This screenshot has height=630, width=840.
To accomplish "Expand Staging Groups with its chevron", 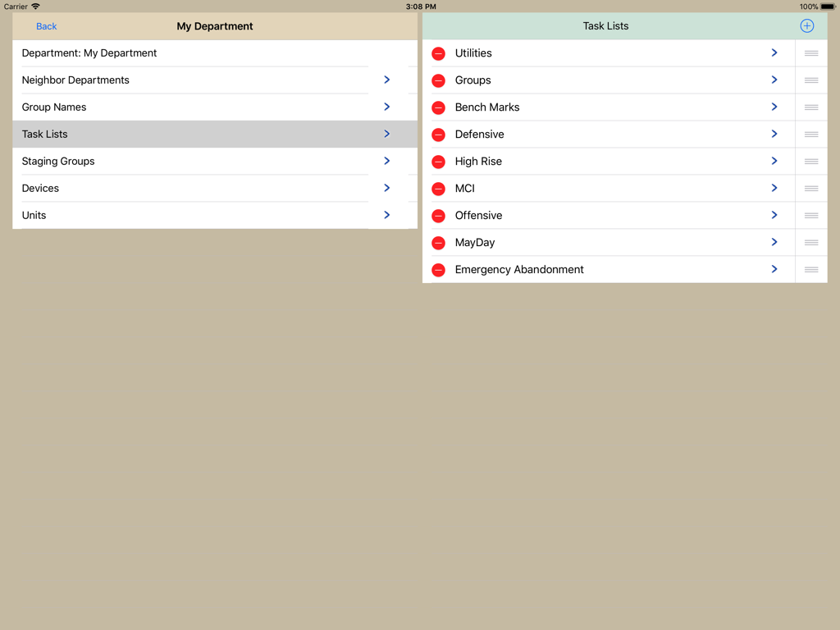I will point(386,161).
